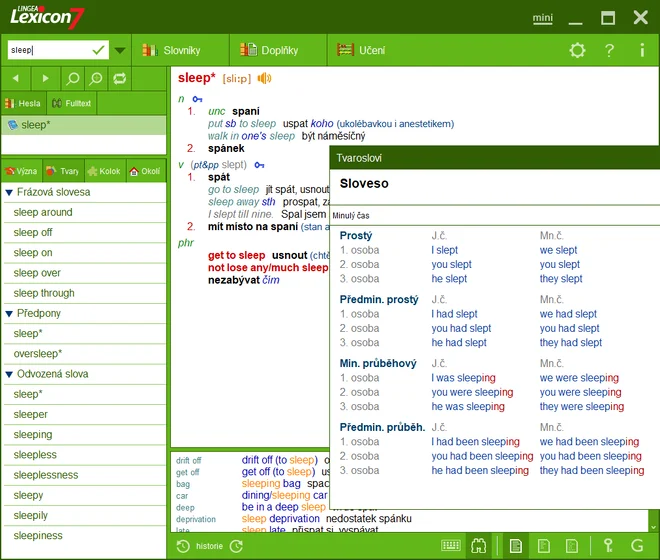660x560 pixels.
Task: Play the sleep pronunciation audio
Action: [264, 78]
